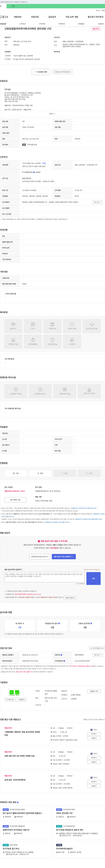Viewport: 105px width, 868px height.
Task: Click the 자녀 학자금 지원 icon
Action: [x=92, y=326]
